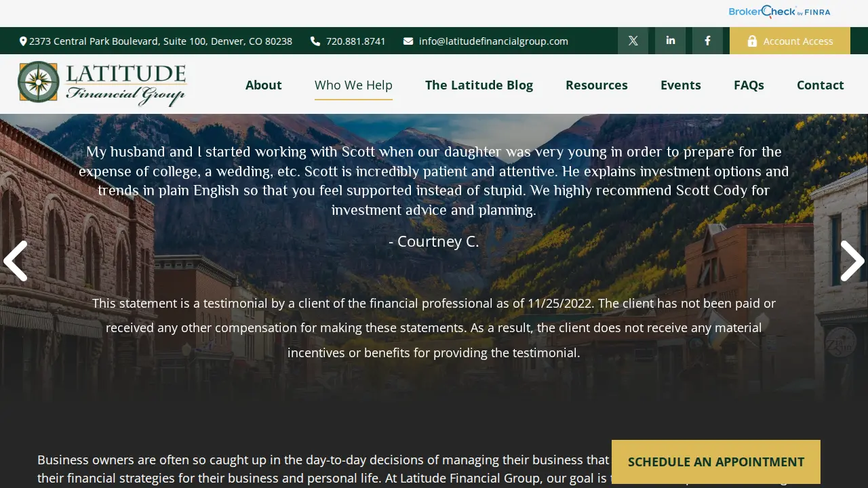Viewport: 868px width, 488px height.
Task: Click the BrokerCheck by FINRA logo
Action: pos(779,12)
